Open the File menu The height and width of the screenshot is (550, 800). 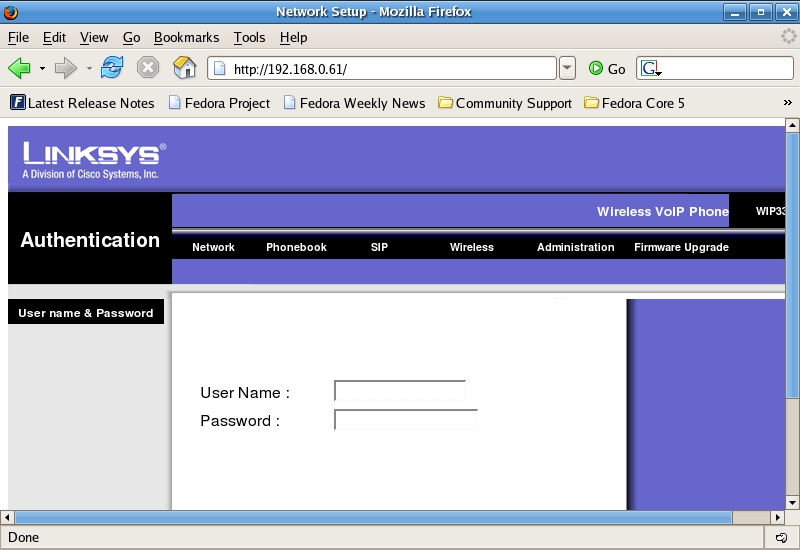click(18, 37)
